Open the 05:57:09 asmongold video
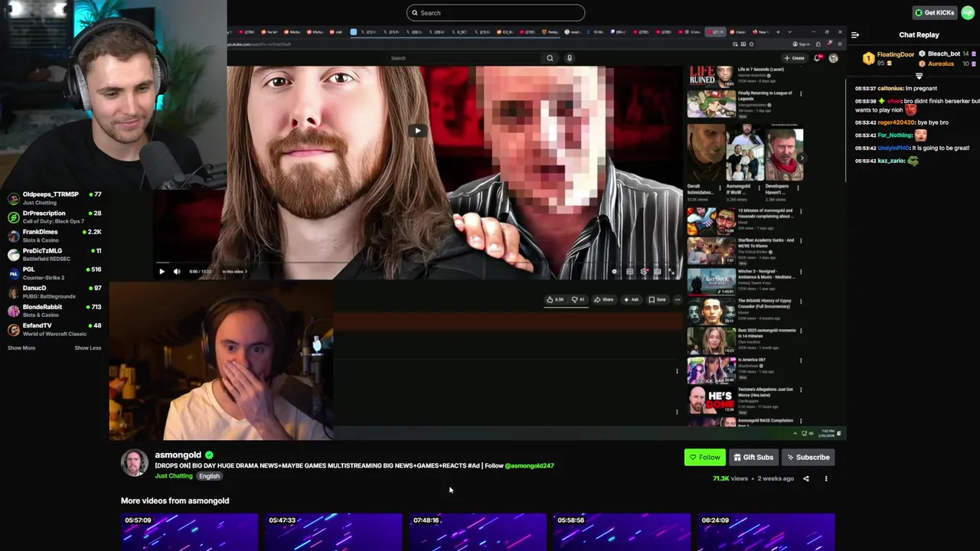The image size is (980, 551). (x=190, y=533)
